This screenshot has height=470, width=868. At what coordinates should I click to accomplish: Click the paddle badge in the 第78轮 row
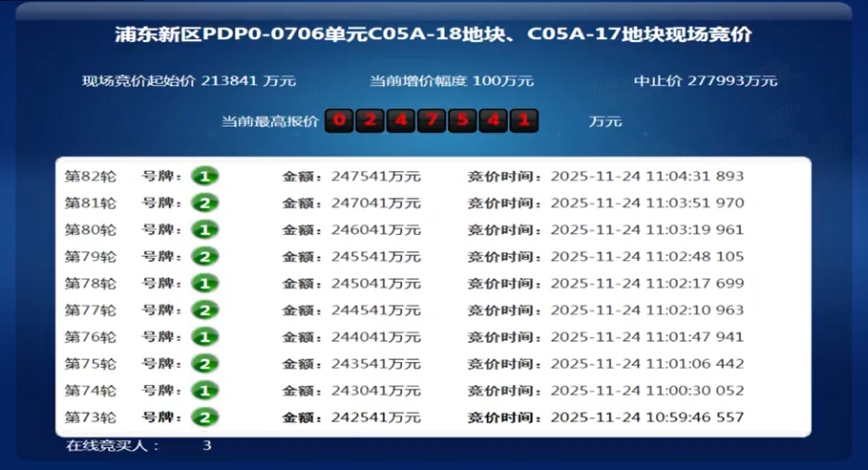pyautogui.click(x=204, y=284)
